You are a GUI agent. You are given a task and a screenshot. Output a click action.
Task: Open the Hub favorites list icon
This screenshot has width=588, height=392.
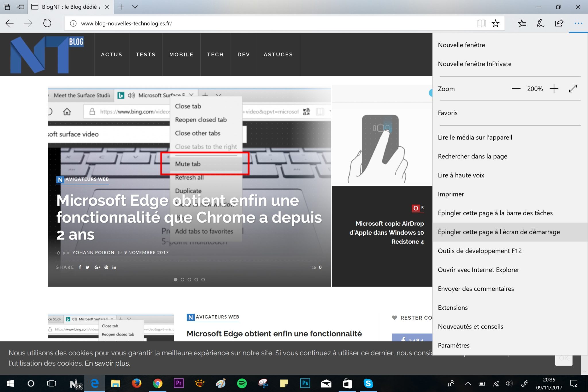522,23
